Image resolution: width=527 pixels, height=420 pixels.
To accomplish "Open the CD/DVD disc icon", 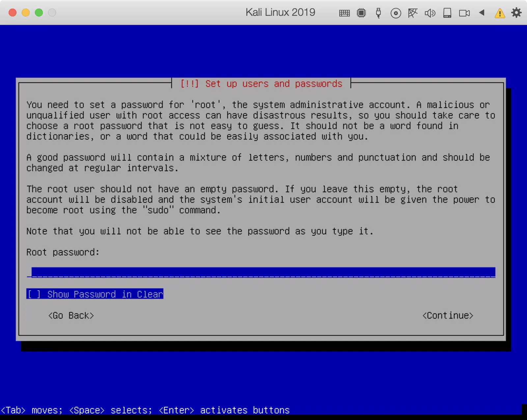I will pos(396,13).
